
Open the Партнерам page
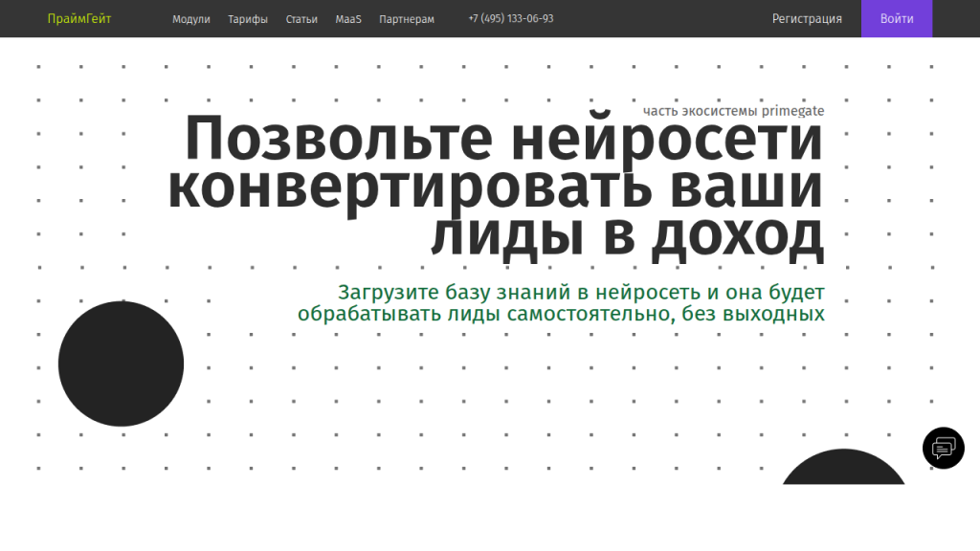tap(406, 19)
